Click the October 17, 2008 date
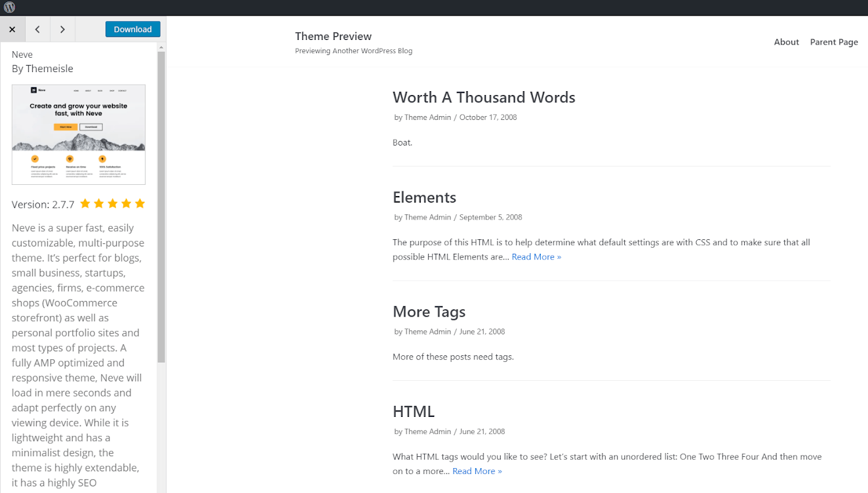The image size is (868, 493). pyautogui.click(x=488, y=117)
